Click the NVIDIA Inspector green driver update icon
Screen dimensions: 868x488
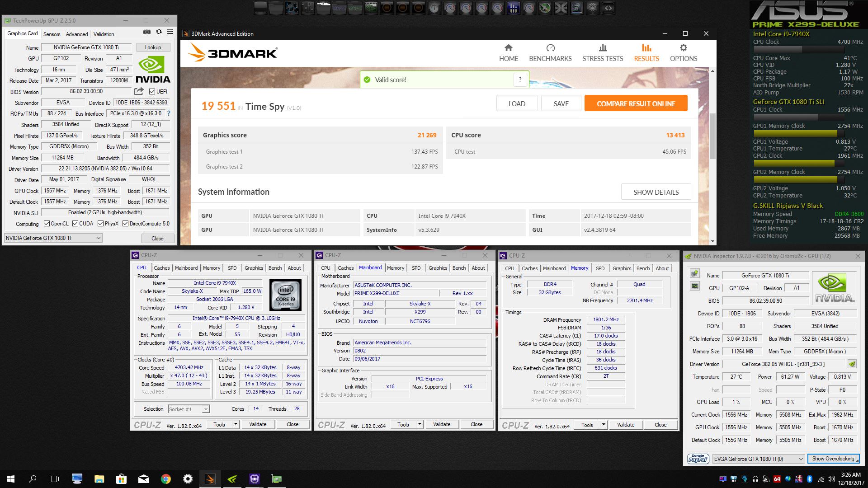852,364
